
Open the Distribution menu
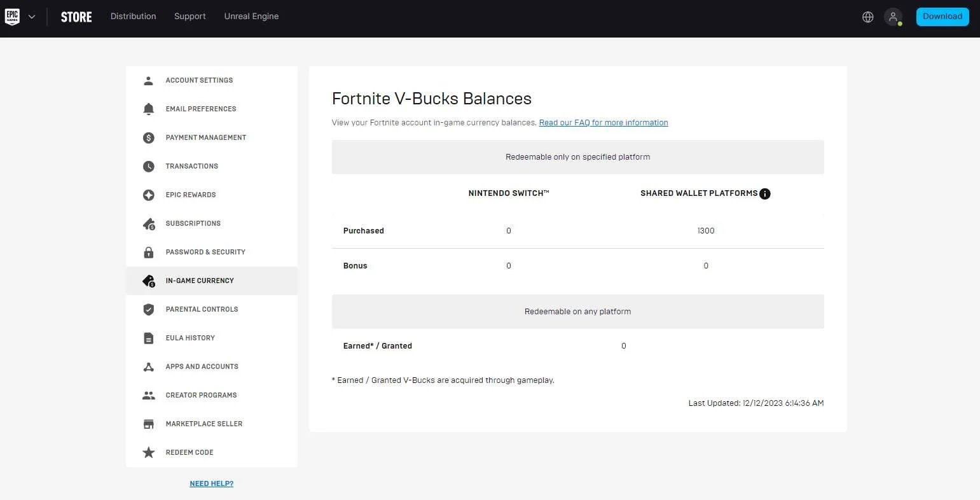133,17
